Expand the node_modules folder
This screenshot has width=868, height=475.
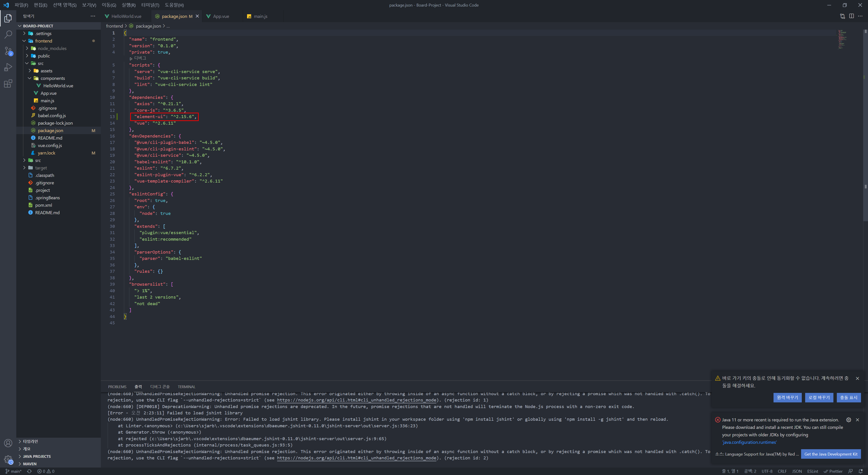pos(27,48)
